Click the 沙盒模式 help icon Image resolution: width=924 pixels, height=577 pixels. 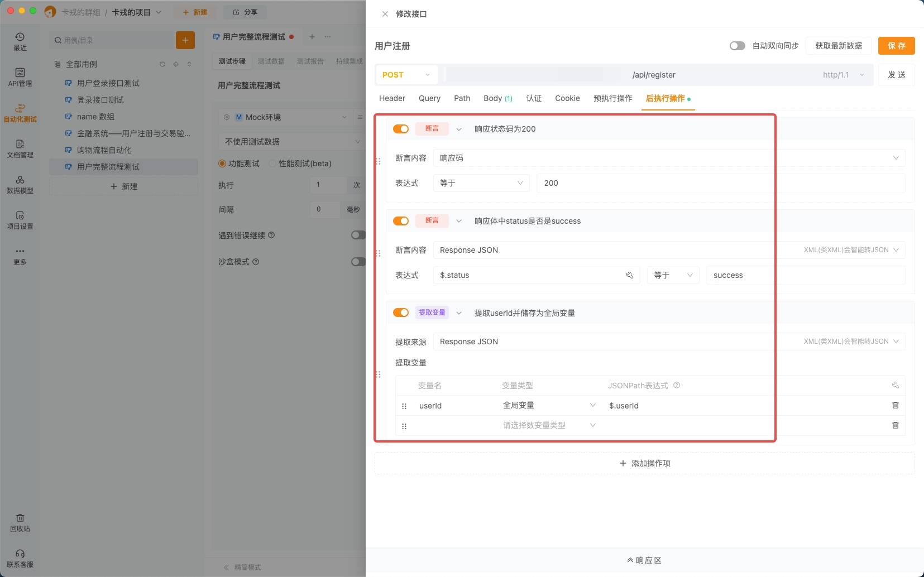tap(256, 262)
